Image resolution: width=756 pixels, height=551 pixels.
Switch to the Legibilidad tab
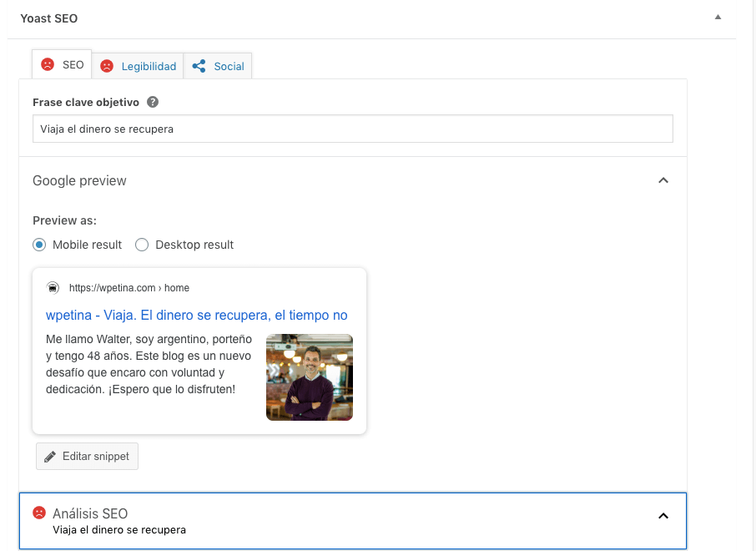point(138,66)
